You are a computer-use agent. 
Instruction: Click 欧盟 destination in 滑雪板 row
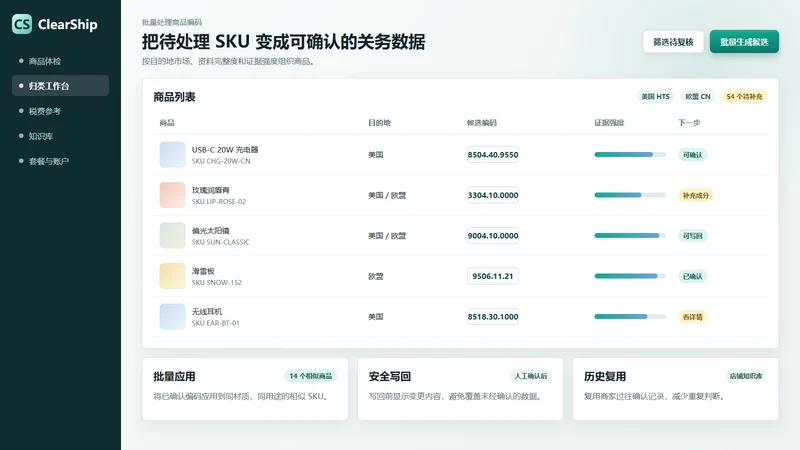[x=376, y=276]
